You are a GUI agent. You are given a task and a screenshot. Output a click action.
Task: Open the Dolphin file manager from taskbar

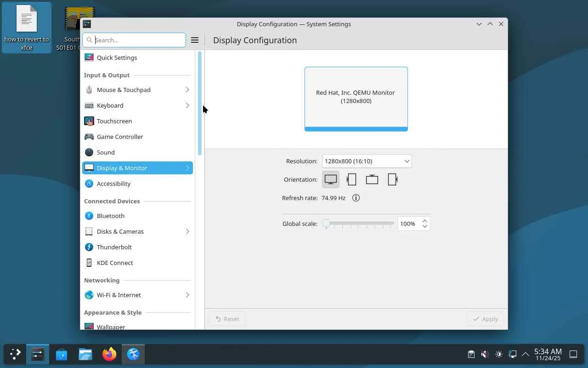[85, 354]
